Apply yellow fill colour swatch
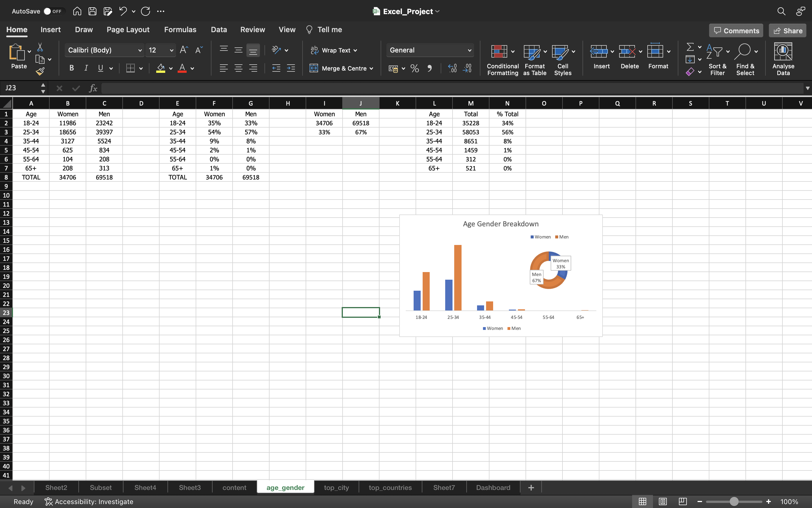Image resolution: width=812 pixels, height=508 pixels. coord(160,68)
